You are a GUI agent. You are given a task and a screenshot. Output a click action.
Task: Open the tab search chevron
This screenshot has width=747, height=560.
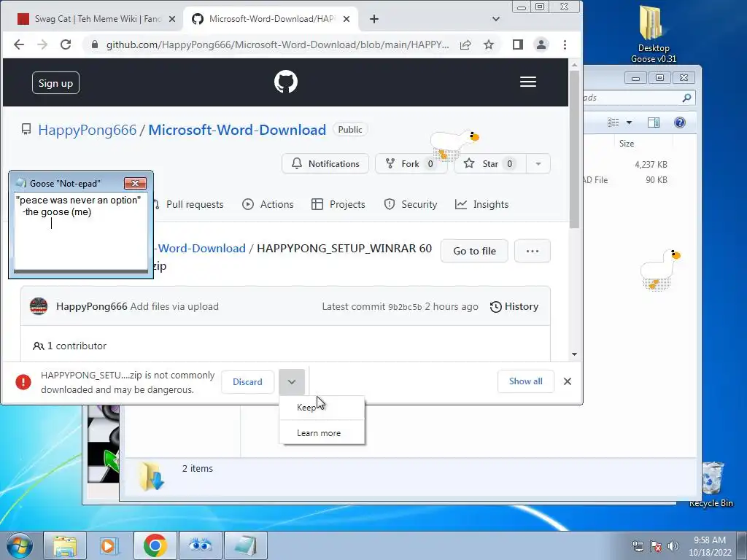pos(496,19)
